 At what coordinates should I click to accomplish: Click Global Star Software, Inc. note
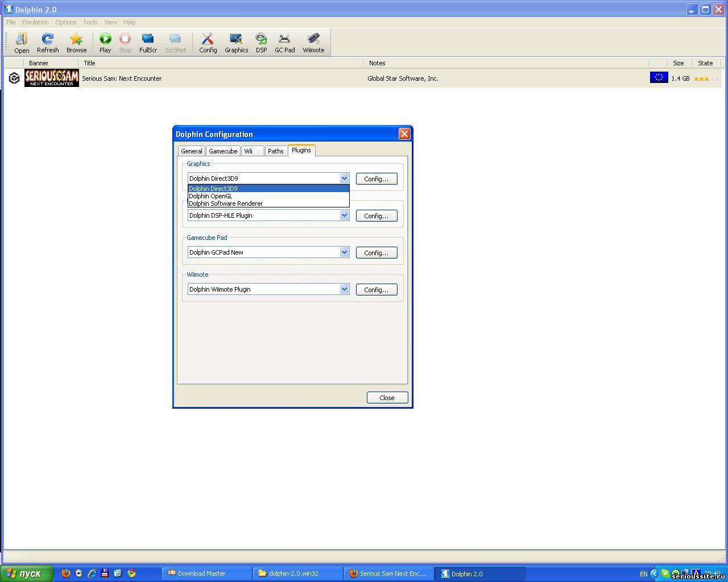(x=403, y=78)
